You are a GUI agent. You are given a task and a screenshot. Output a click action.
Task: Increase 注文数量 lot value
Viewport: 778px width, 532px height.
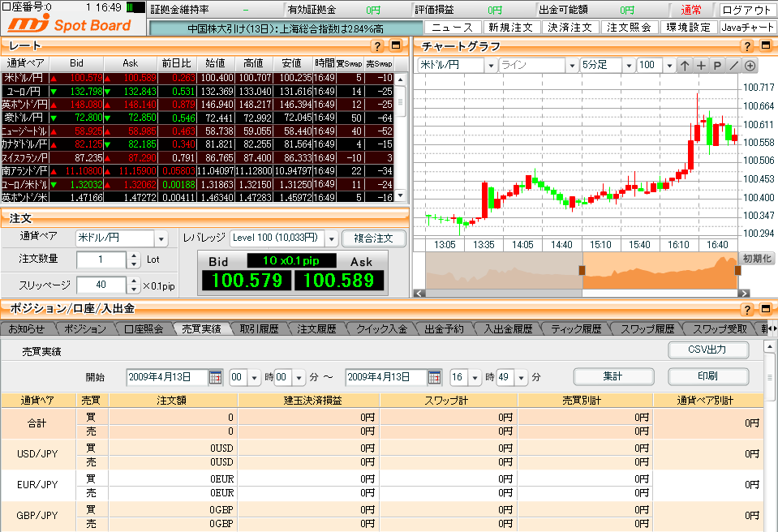pos(134,255)
